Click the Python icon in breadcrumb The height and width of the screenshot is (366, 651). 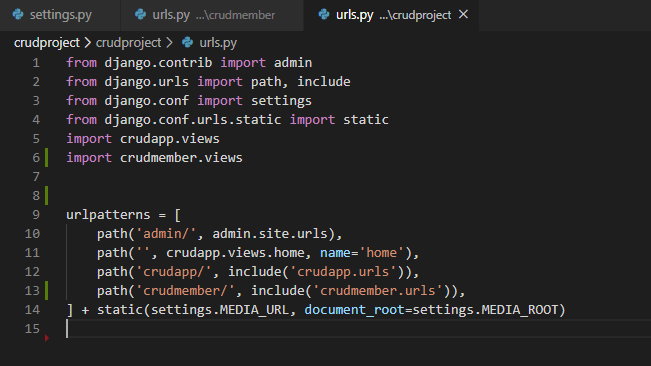pos(188,42)
